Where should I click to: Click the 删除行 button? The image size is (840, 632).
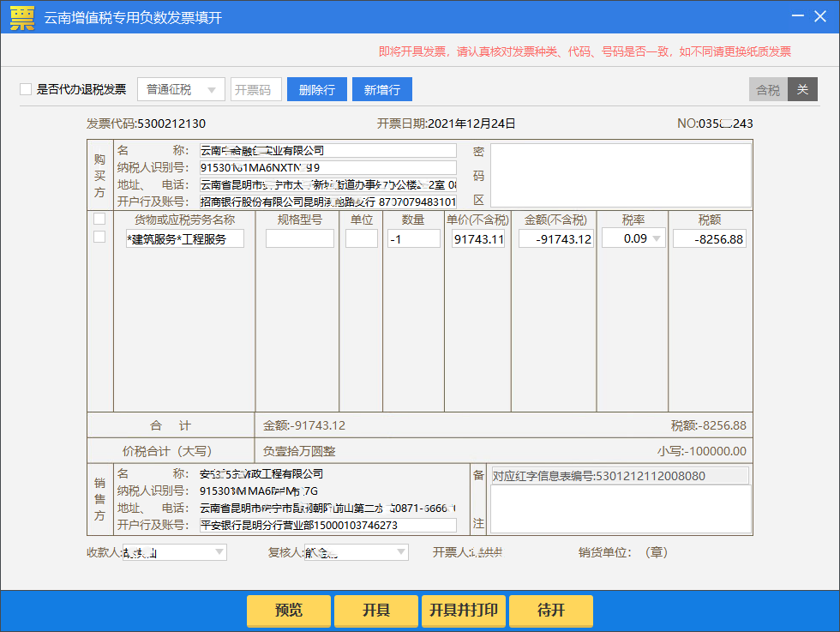point(317,89)
